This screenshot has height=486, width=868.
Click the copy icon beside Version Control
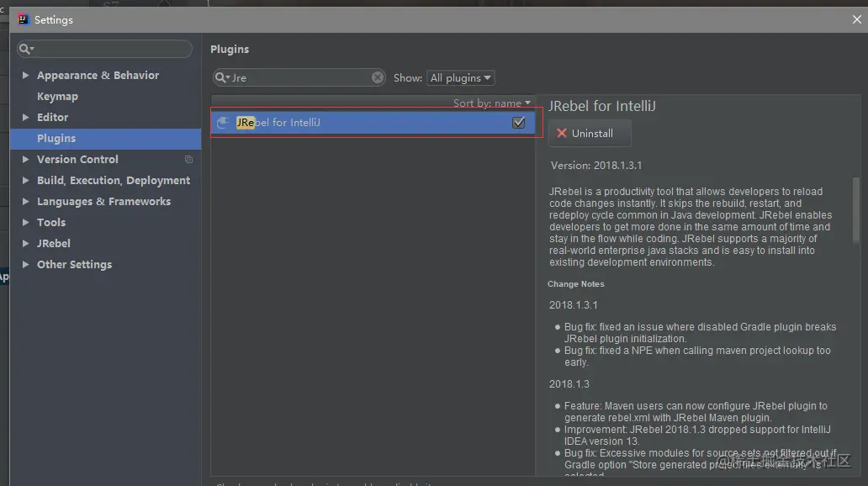[x=188, y=160]
